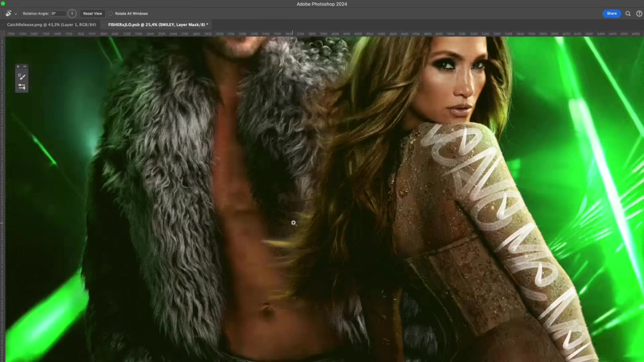Enable Rotate All Windows checkbox
This screenshot has width=644, height=362.
111,14
